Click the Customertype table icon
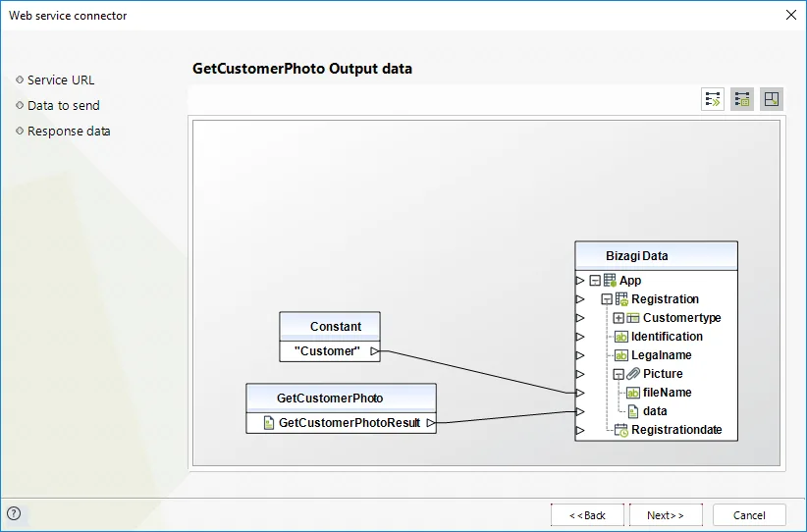Image resolution: width=807 pixels, height=532 pixels. [x=633, y=318]
